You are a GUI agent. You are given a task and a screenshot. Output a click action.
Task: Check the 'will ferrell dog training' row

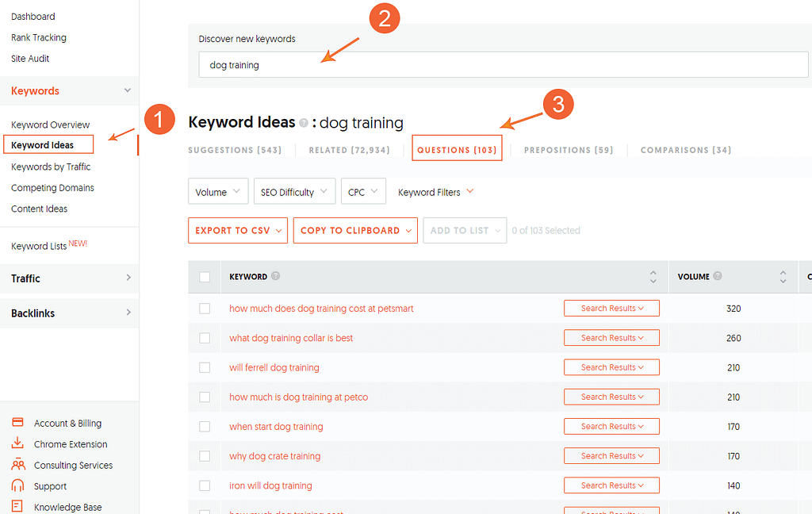pos(205,367)
